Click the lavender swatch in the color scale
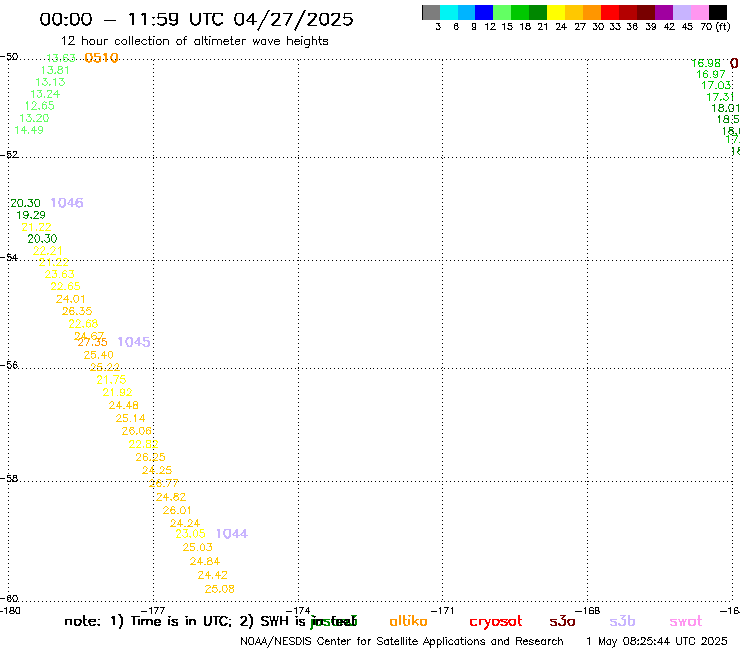Screen dimensions: 740x650 pyautogui.click(x=682, y=12)
